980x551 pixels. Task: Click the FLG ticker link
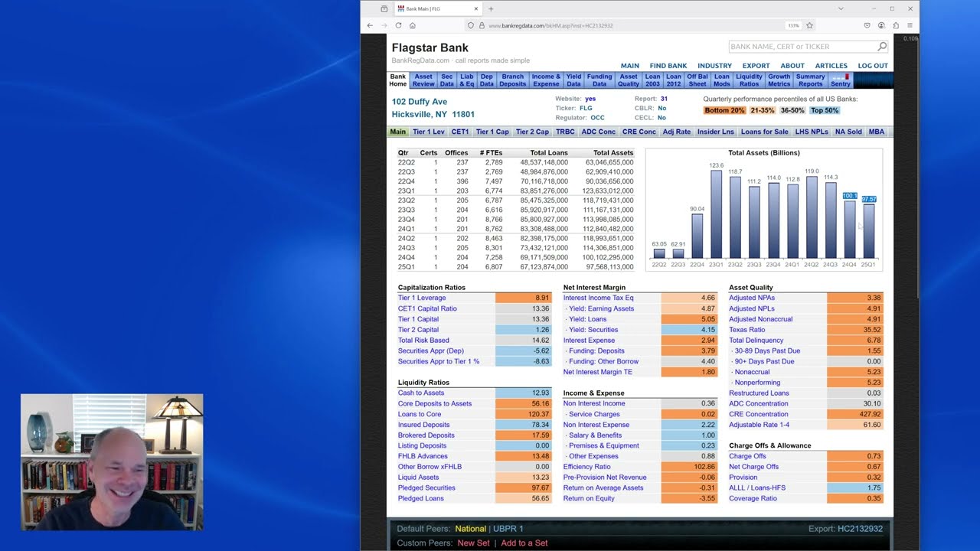coord(586,109)
